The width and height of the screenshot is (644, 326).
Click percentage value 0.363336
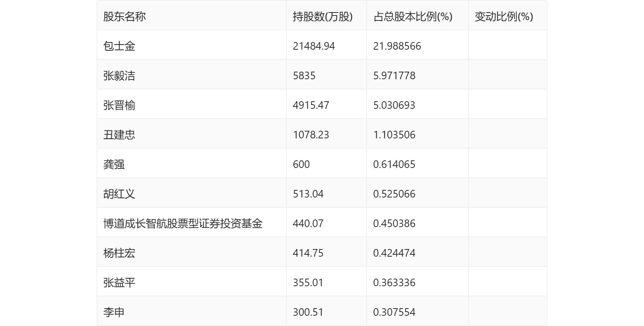[x=394, y=282]
